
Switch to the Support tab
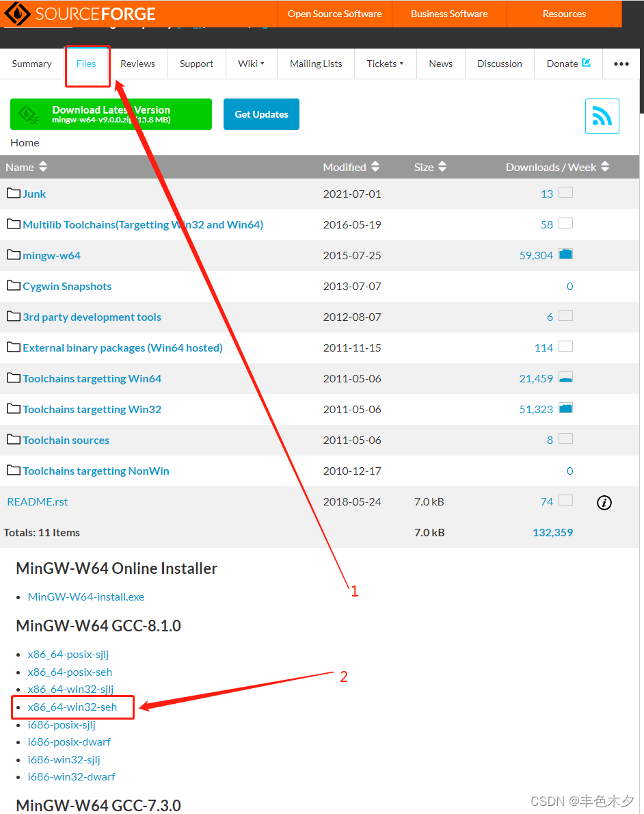click(196, 64)
